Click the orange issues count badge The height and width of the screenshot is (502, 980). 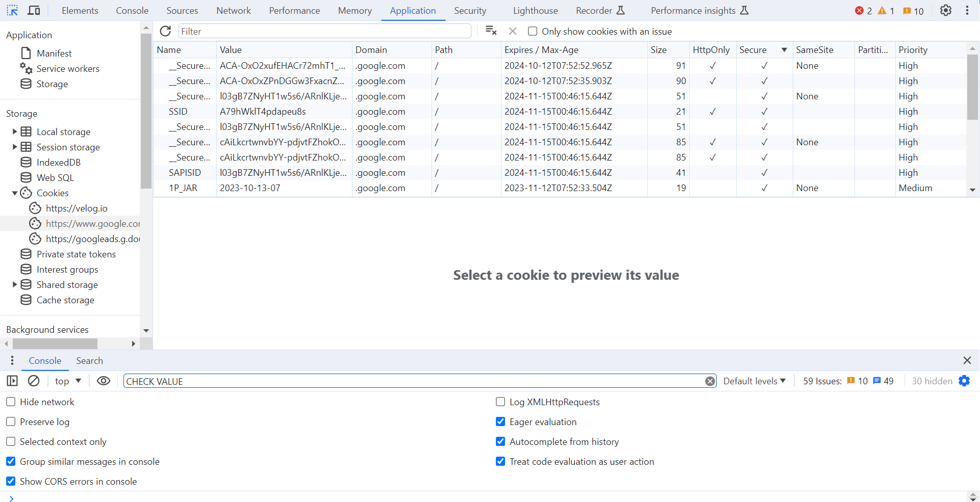pyautogui.click(x=913, y=11)
